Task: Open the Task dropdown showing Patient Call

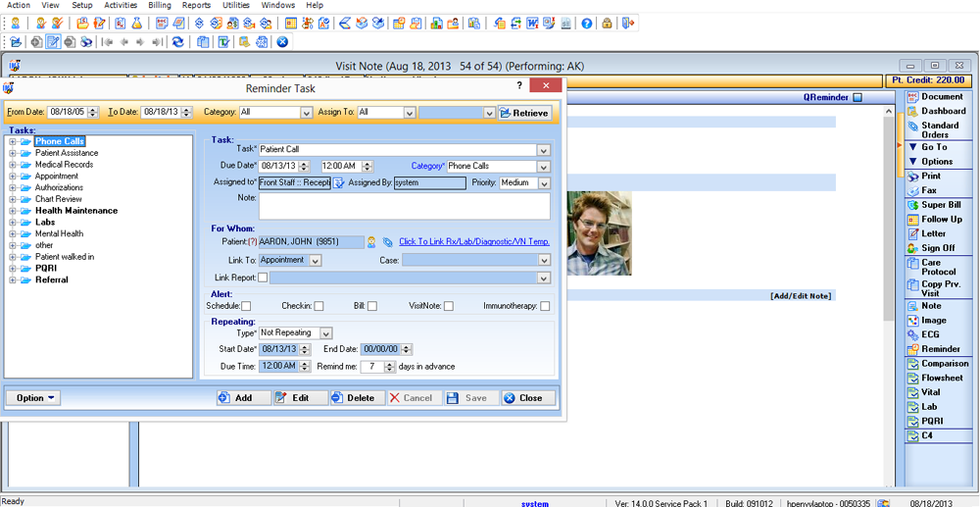Action: 544,150
